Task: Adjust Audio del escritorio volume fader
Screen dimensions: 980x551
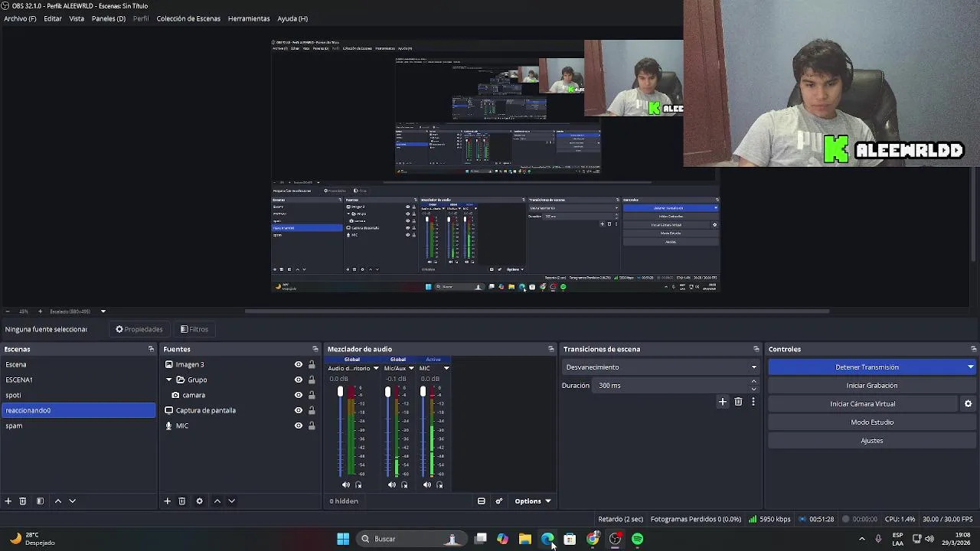Action: click(341, 393)
